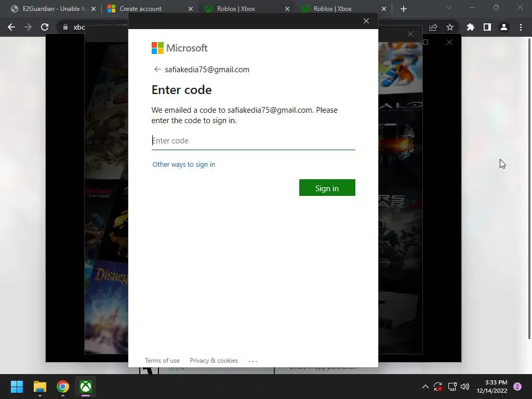Open clock and date 3:33 PM
Viewport: 532px width, 399px height.
492,387
